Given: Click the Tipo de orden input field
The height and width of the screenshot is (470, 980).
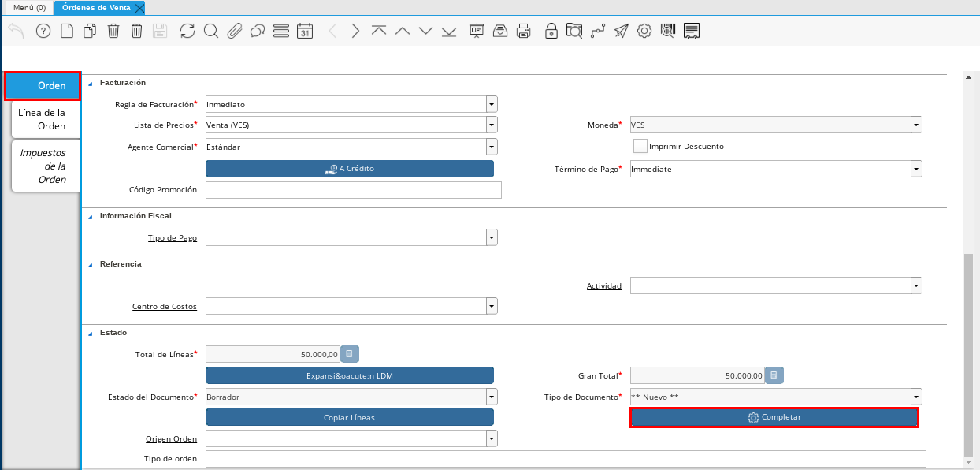Looking at the screenshot, I should [566, 459].
